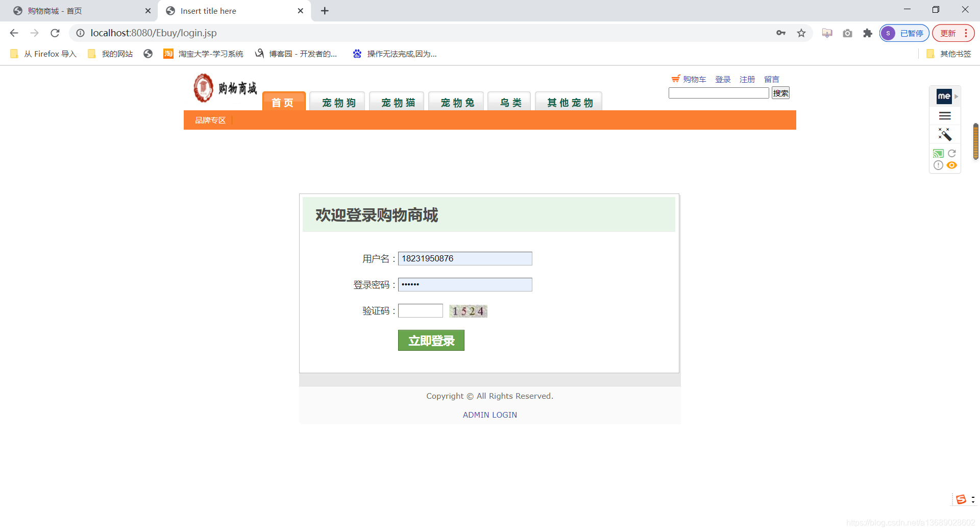The height and width of the screenshot is (532, 980).
Task: Open 博客园 - 开发者的 bookmark
Action: point(296,54)
